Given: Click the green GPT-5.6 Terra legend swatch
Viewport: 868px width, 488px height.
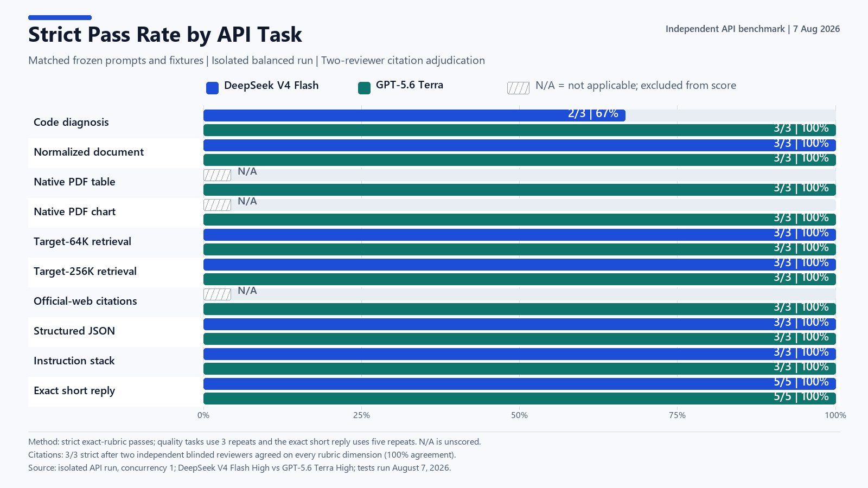Looking at the screenshot, I should [x=364, y=88].
